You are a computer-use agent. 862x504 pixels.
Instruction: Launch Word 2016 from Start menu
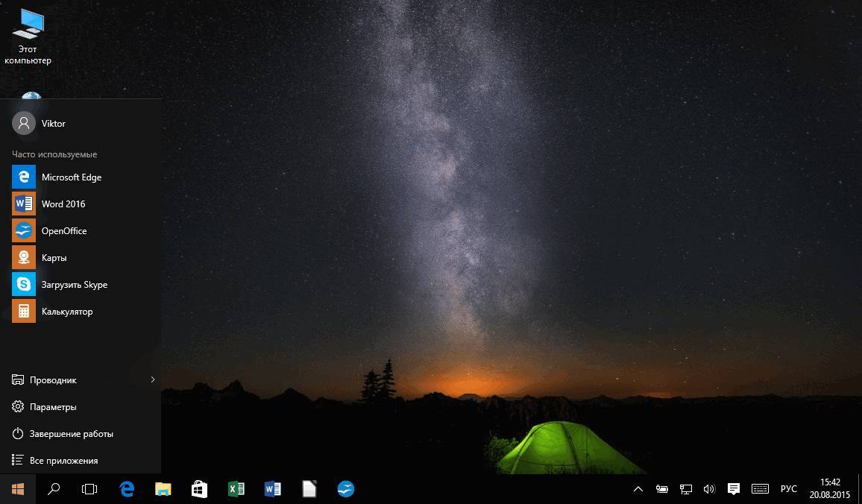81,204
